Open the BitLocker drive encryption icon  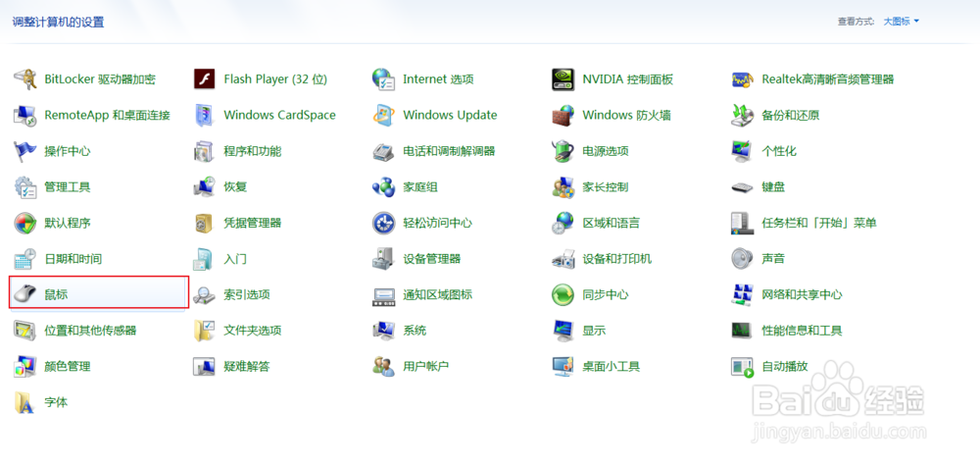pos(25,79)
